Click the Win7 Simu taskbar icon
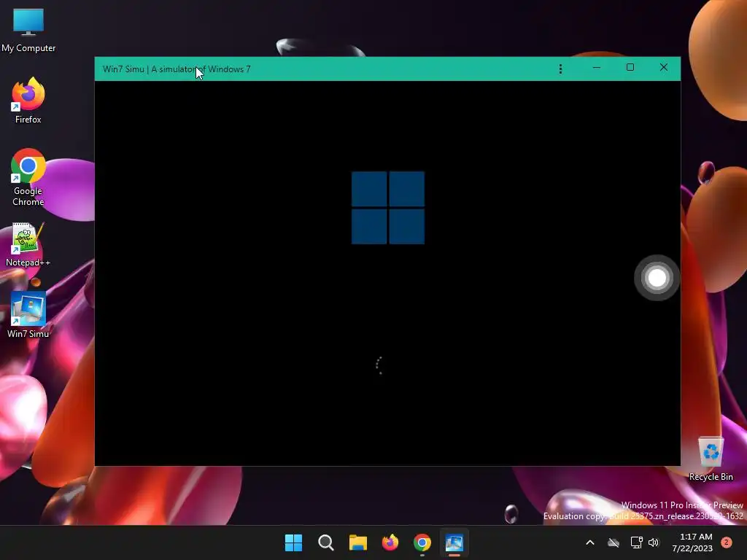The width and height of the screenshot is (747, 560). [x=454, y=542]
